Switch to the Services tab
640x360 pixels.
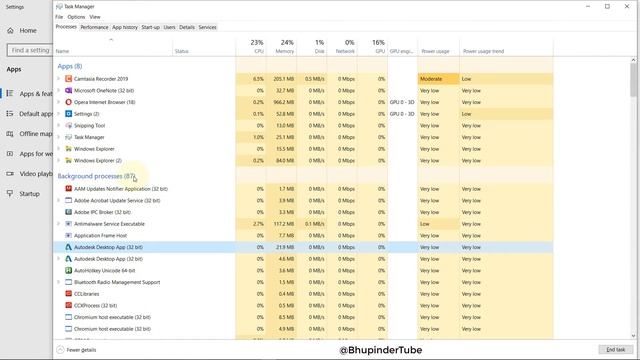[207, 27]
